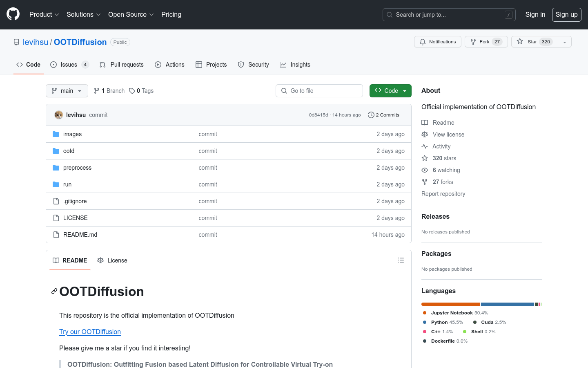Click the Search or jump to field
The width and height of the screenshot is (588, 368).
[449, 15]
